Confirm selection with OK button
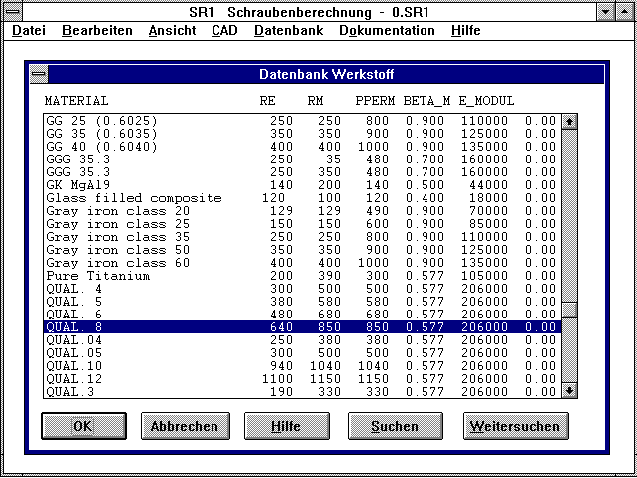 click(84, 426)
